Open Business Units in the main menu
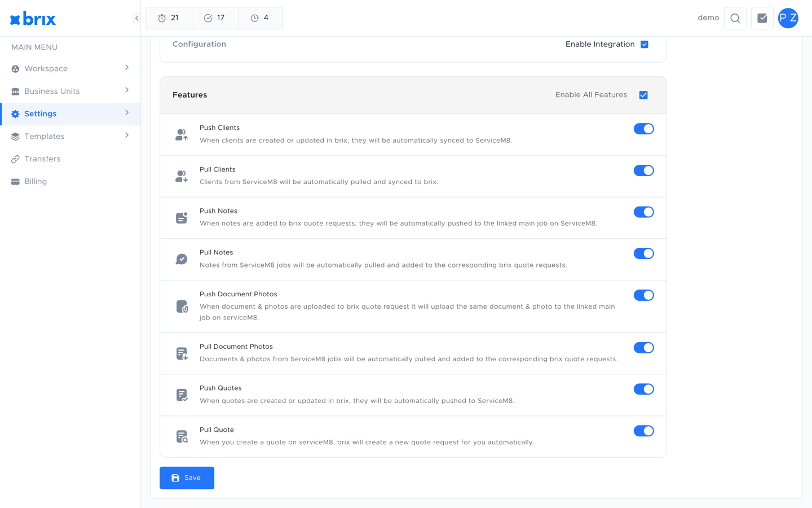Viewport: 812px width, 508px height. tap(70, 91)
